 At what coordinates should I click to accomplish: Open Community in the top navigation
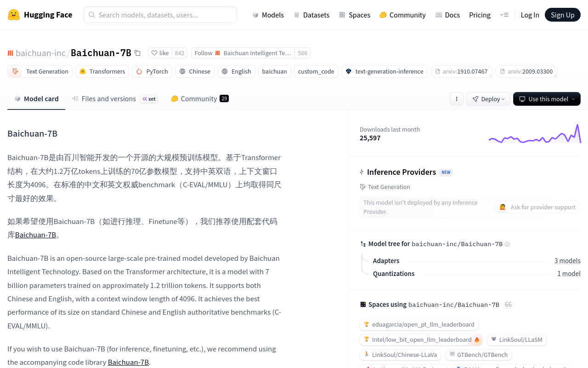[x=402, y=15]
